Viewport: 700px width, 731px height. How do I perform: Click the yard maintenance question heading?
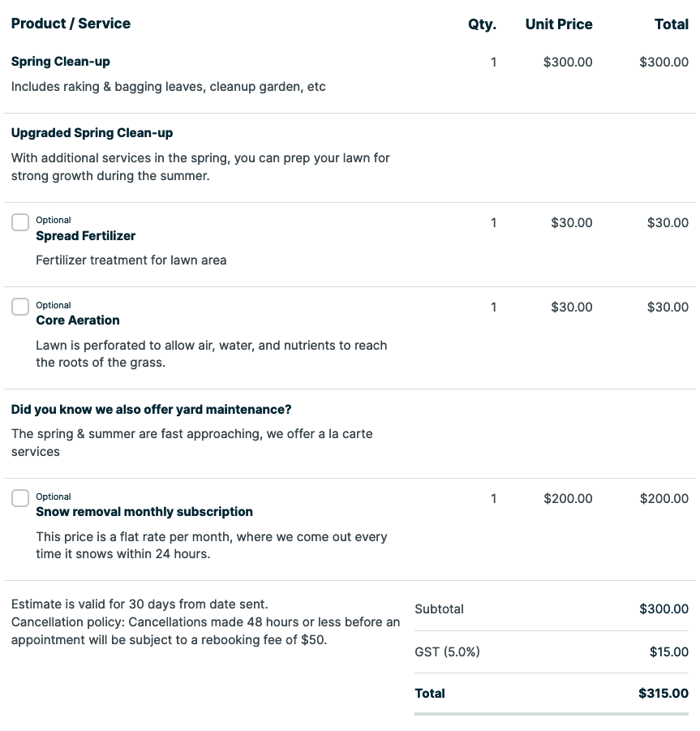pyautogui.click(x=151, y=409)
